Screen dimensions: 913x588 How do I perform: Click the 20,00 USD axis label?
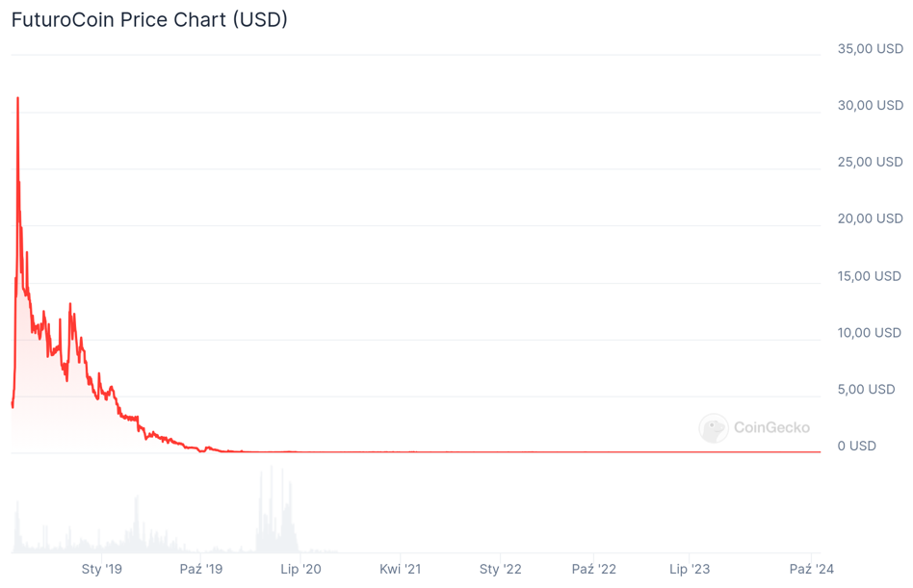[x=871, y=218]
